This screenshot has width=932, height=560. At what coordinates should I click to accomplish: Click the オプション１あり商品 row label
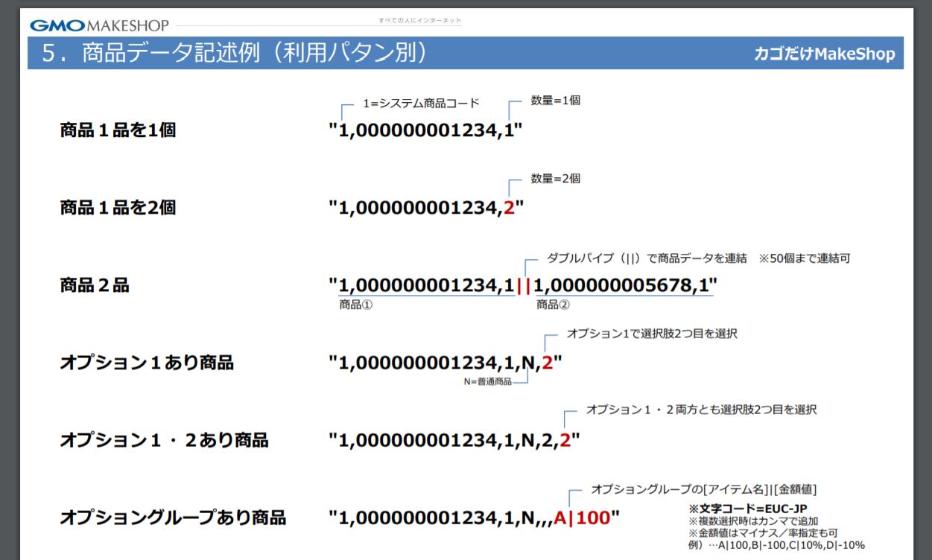(x=147, y=363)
